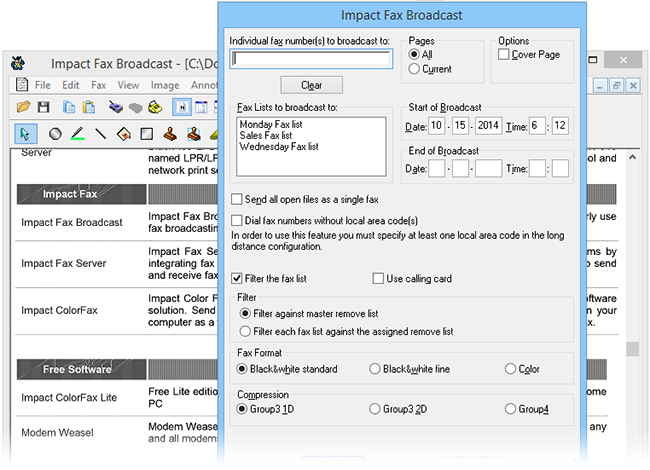Viewport: 650px width, 470px height.
Task: Click the blue scanner icon in toolbar
Action: point(116,107)
